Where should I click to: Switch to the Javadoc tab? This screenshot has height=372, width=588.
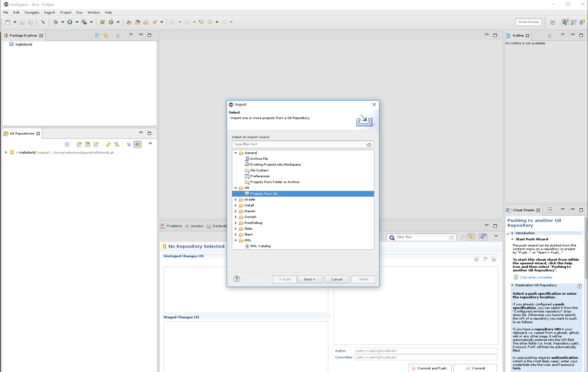194,226
